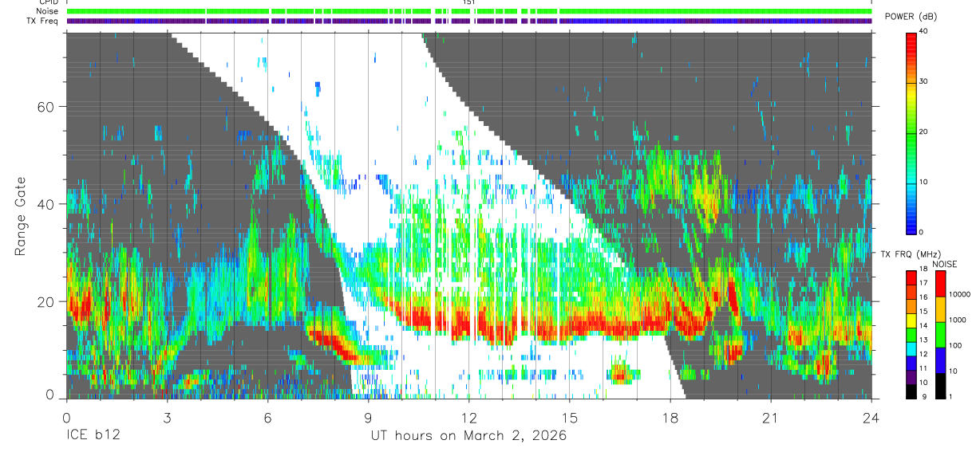Click the red 17-18 MHz TX FRQ swatch
Image resolution: width=980 pixels, height=452 pixels.
tap(911, 278)
